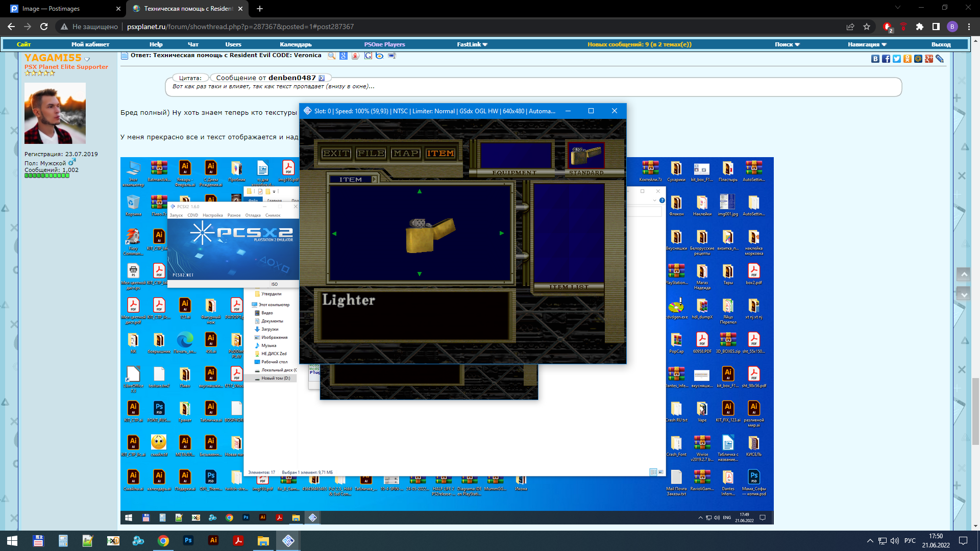Open the tab search chevron

pyautogui.click(x=898, y=8)
